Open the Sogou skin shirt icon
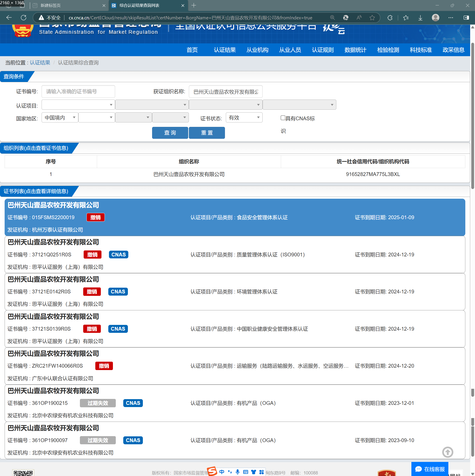475x476 pixels. [x=253, y=472]
